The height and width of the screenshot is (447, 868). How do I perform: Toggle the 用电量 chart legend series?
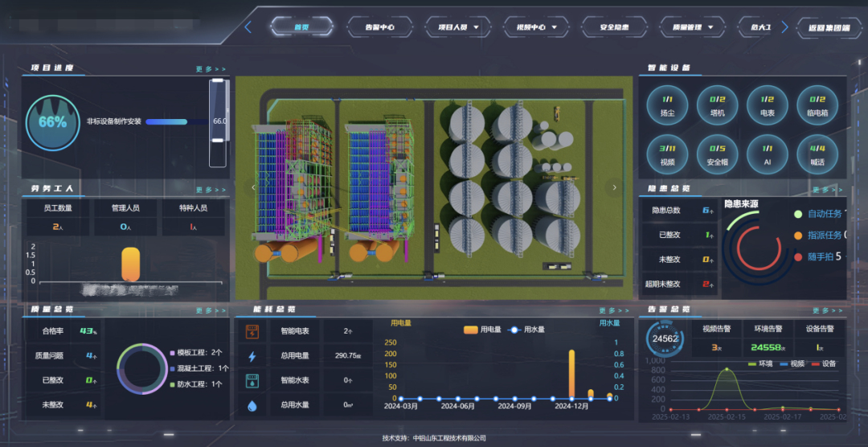tap(482, 330)
